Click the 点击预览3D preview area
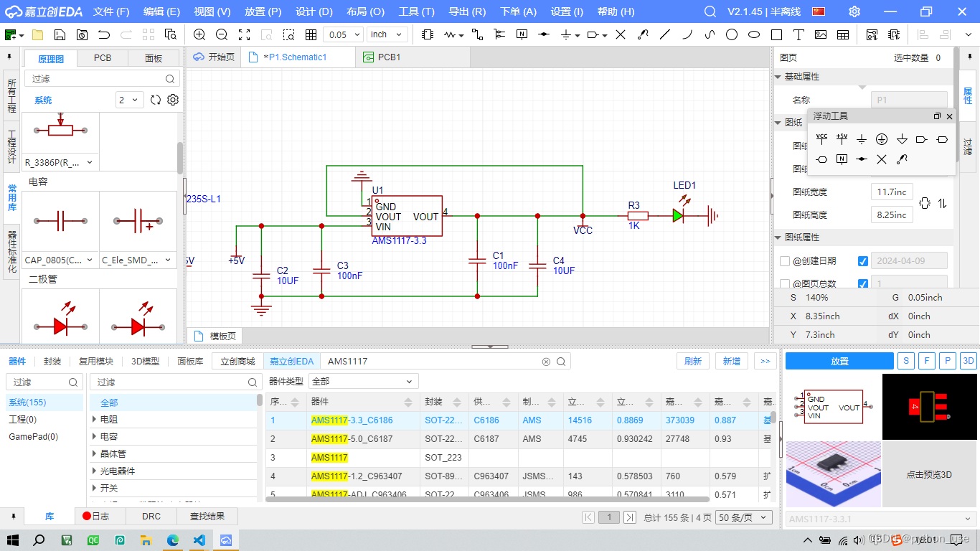The image size is (980, 551). coord(929,475)
